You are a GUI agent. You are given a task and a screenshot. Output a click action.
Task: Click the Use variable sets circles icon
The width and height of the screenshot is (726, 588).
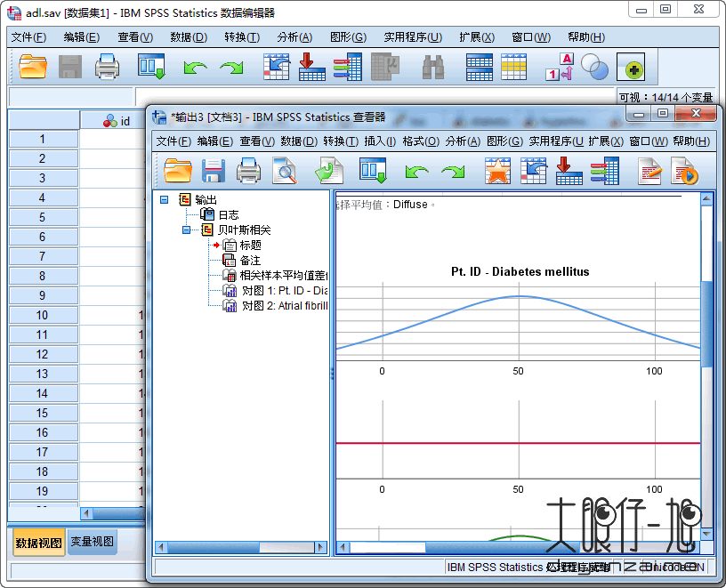click(x=594, y=67)
